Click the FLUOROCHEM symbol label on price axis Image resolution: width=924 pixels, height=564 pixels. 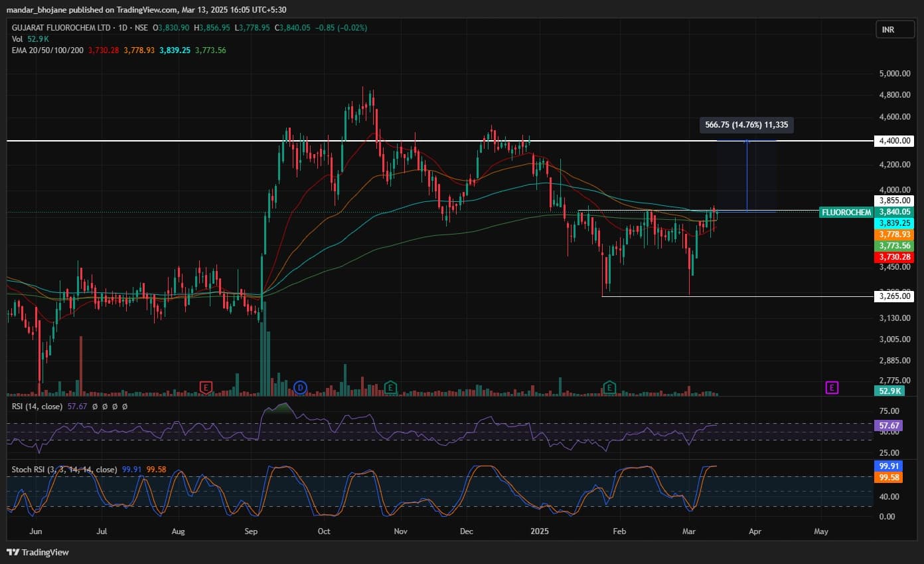[846, 212]
